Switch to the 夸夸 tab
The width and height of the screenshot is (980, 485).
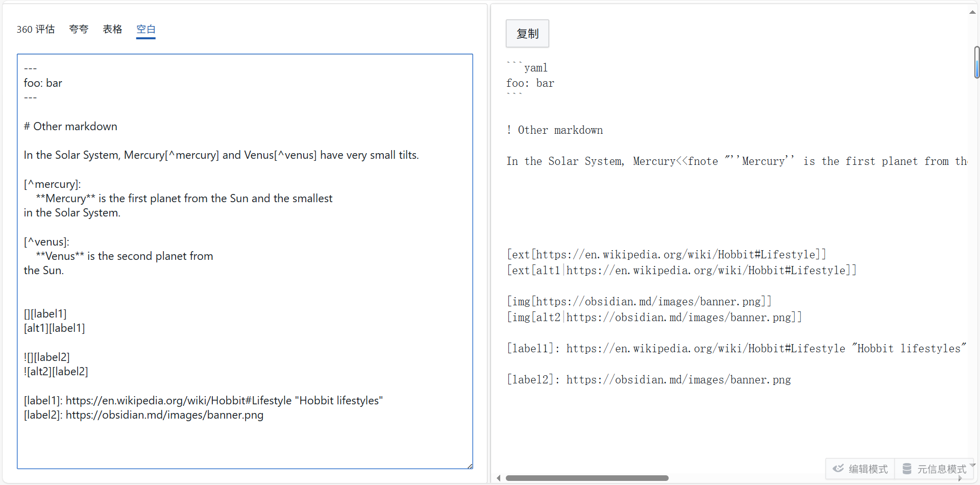click(x=79, y=29)
